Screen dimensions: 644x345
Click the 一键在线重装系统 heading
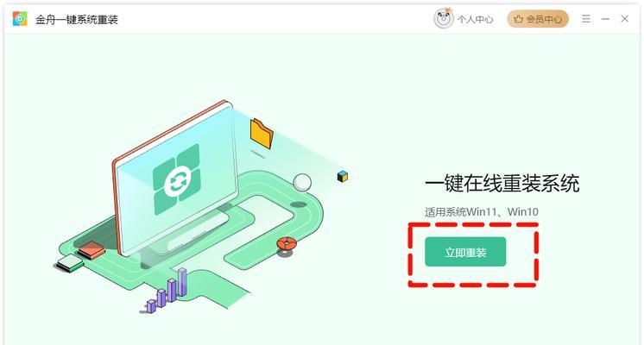tap(502, 183)
